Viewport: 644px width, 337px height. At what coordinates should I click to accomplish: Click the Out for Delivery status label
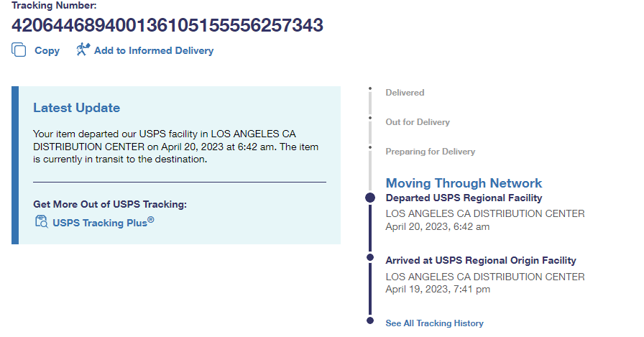pyautogui.click(x=418, y=122)
